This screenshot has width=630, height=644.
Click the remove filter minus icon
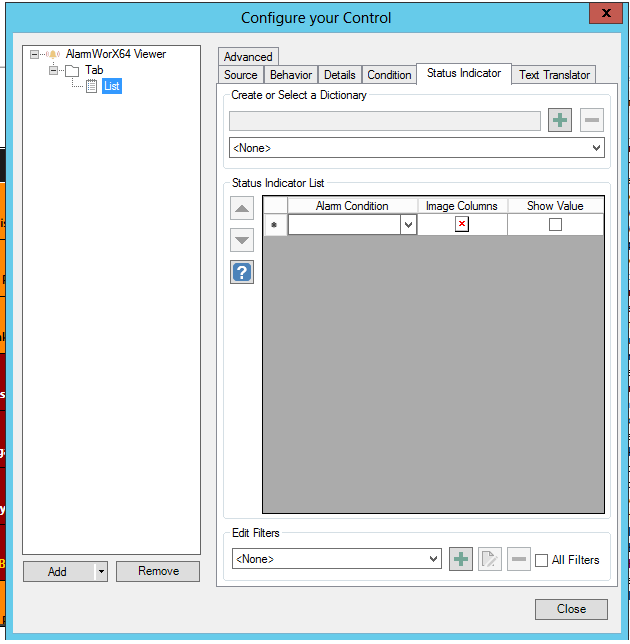click(518, 559)
